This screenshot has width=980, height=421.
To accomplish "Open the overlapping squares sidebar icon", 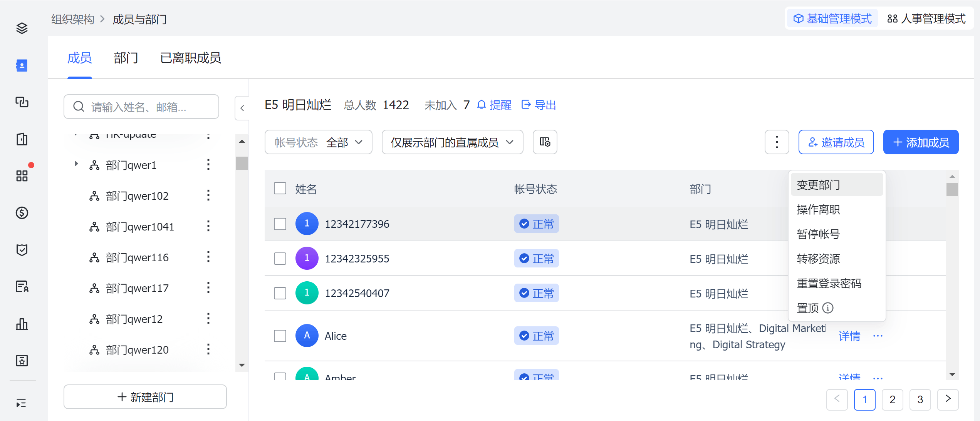I will coord(22,102).
